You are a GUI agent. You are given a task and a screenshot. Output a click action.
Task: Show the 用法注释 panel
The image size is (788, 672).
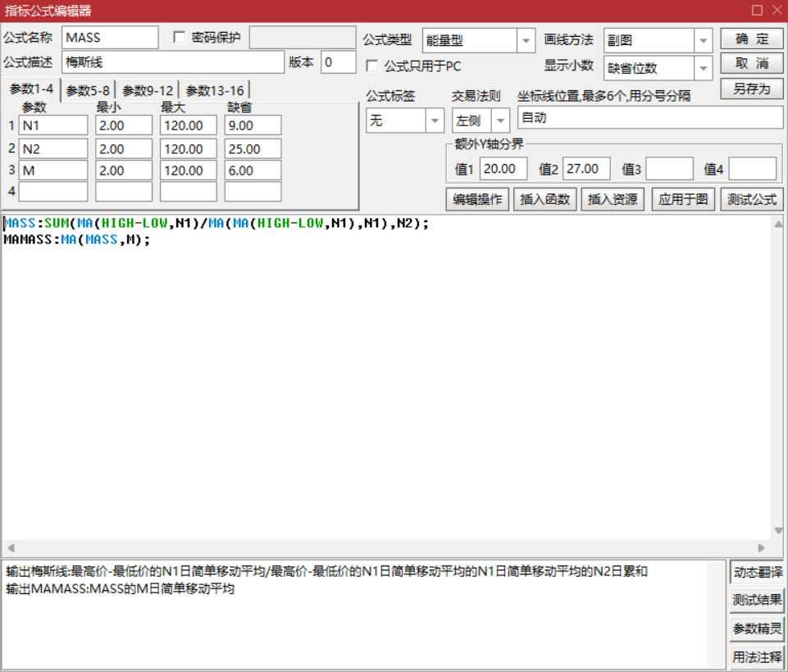click(757, 656)
